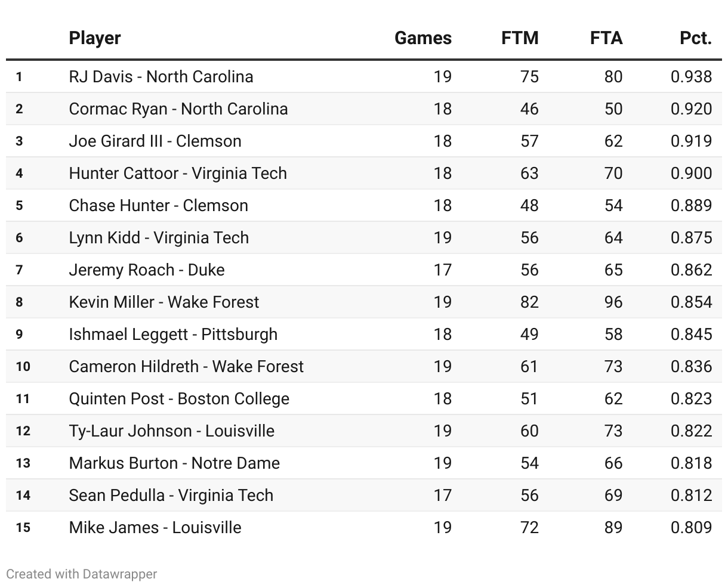The height and width of the screenshot is (588, 728).
Task: Select Markus Burton - Notre Dame row
Action: coord(364,463)
